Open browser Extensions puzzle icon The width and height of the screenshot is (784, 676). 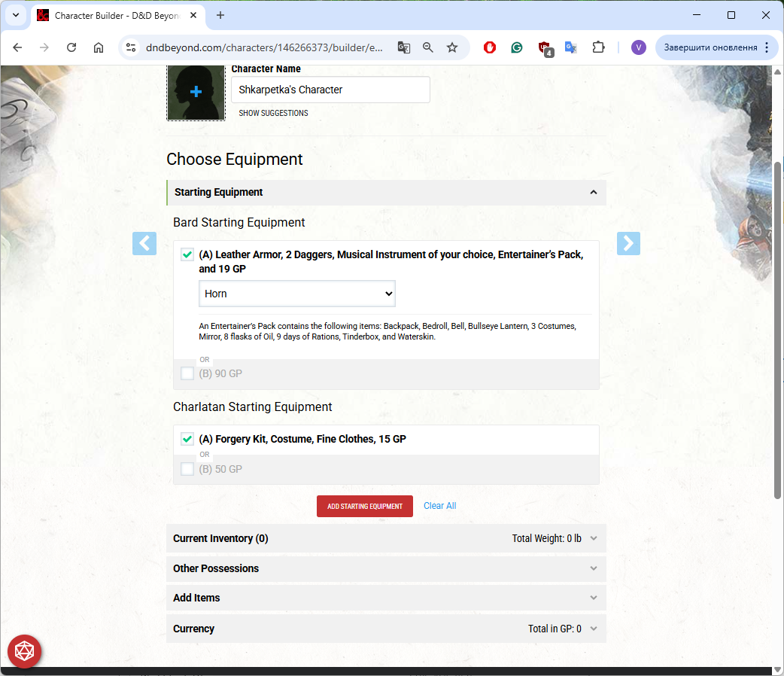[598, 47]
